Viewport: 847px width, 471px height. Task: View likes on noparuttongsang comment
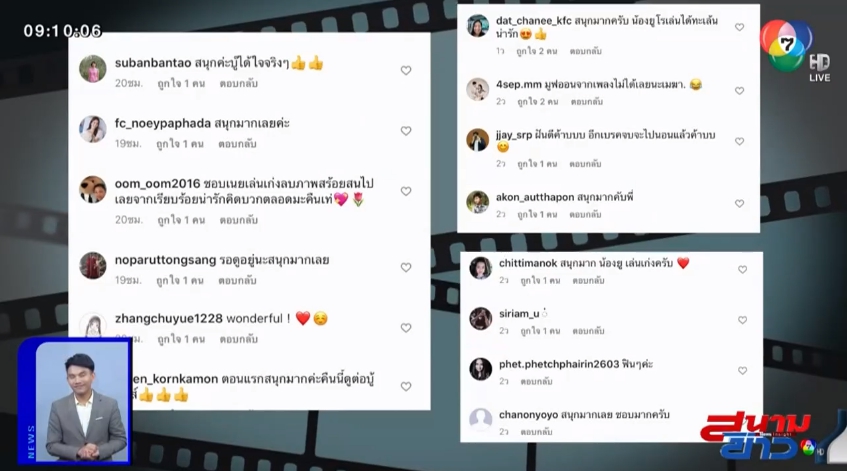tap(180, 281)
